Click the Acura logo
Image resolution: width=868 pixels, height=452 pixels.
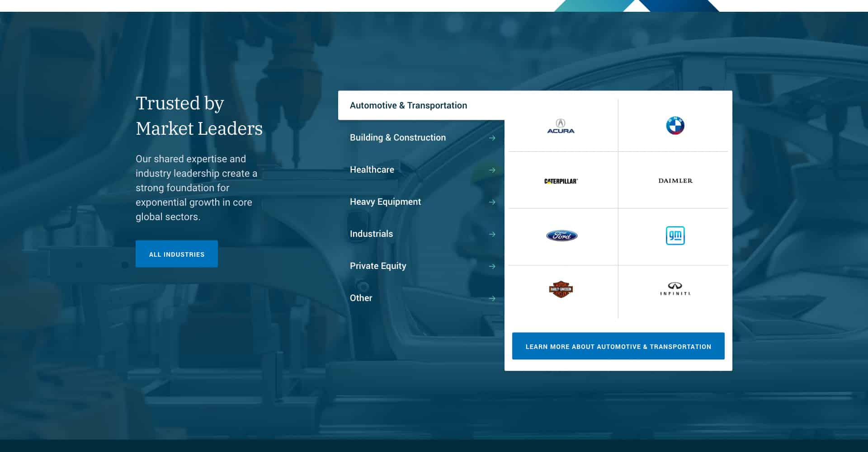(561, 126)
